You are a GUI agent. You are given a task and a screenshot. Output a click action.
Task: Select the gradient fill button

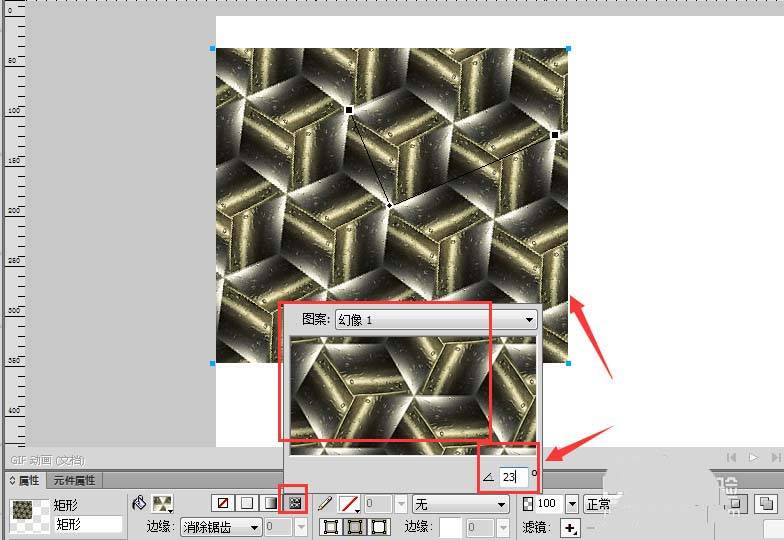click(270, 503)
